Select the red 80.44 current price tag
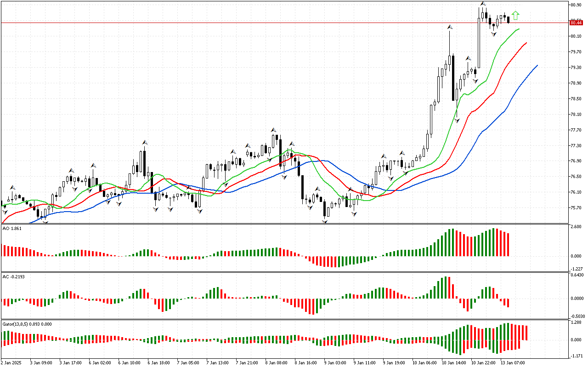The image size is (588, 368). [x=576, y=23]
